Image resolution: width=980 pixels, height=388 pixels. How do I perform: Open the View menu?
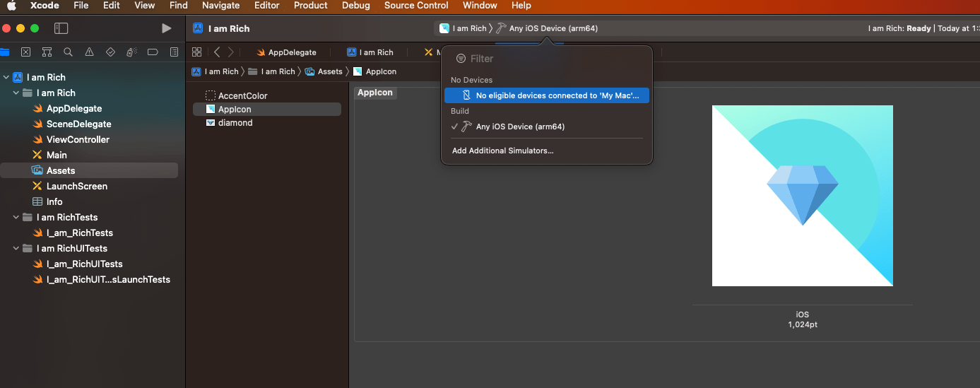pyautogui.click(x=145, y=6)
